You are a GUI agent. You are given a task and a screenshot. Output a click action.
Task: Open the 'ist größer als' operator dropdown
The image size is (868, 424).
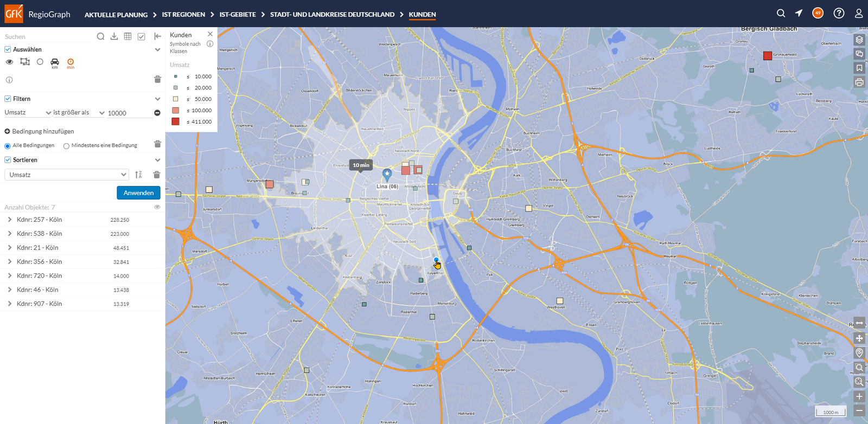pyautogui.click(x=79, y=113)
